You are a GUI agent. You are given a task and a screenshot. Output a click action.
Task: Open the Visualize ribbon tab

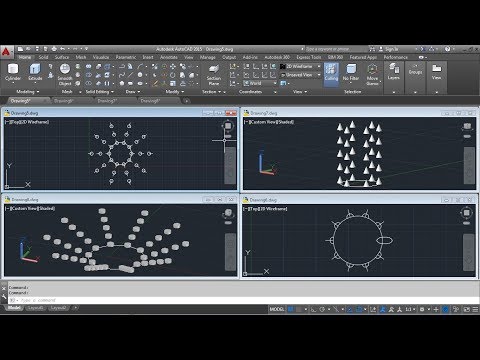click(101, 57)
